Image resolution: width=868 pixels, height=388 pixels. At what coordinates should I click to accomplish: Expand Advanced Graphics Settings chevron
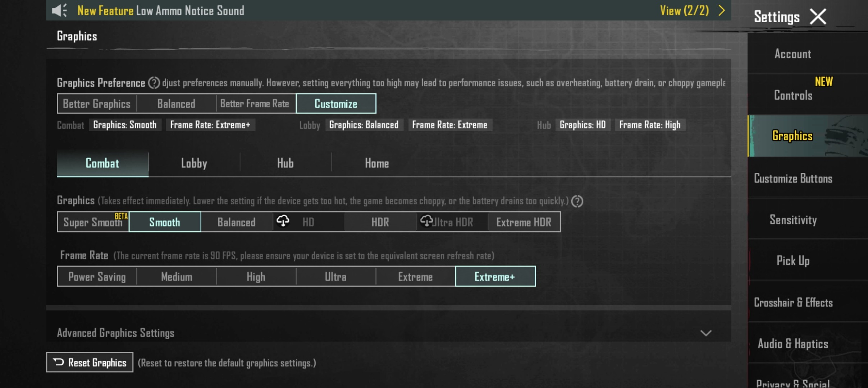[706, 333]
